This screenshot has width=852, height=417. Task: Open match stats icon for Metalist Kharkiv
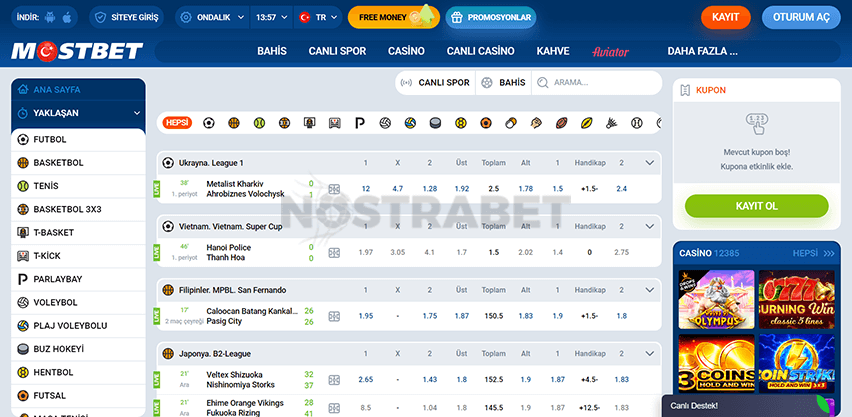pyautogui.click(x=334, y=189)
